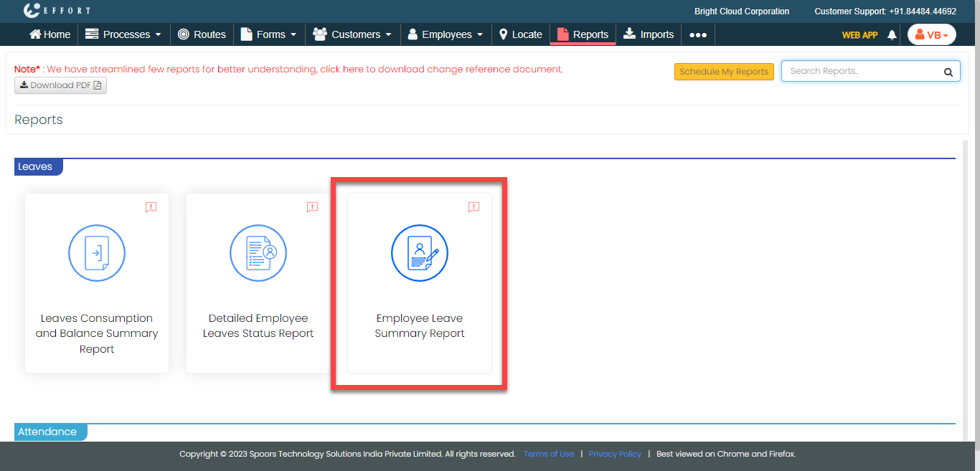980x471 pixels.
Task: Expand the Forms dropdown menu
Action: coord(268,34)
